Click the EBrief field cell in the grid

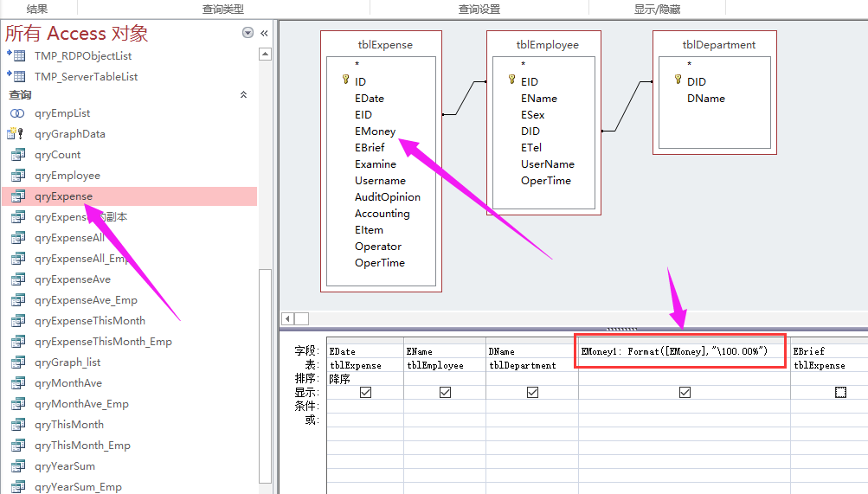tap(829, 351)
